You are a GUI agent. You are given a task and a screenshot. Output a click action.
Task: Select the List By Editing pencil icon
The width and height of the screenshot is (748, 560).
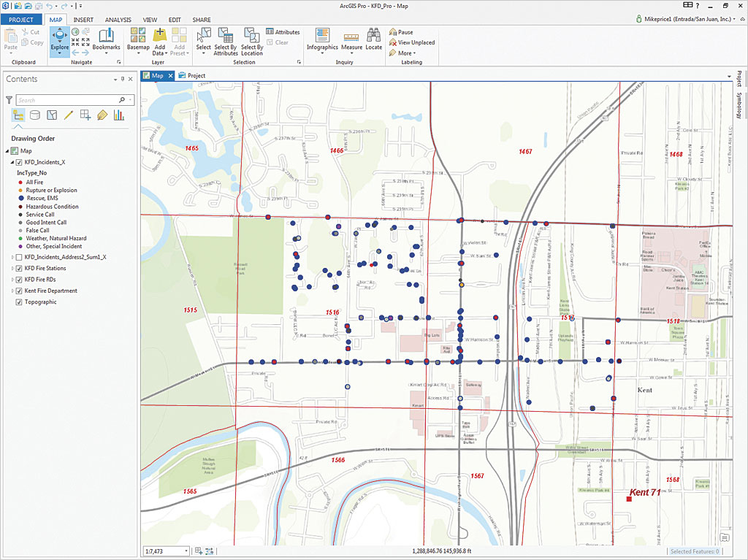[67, 115]
